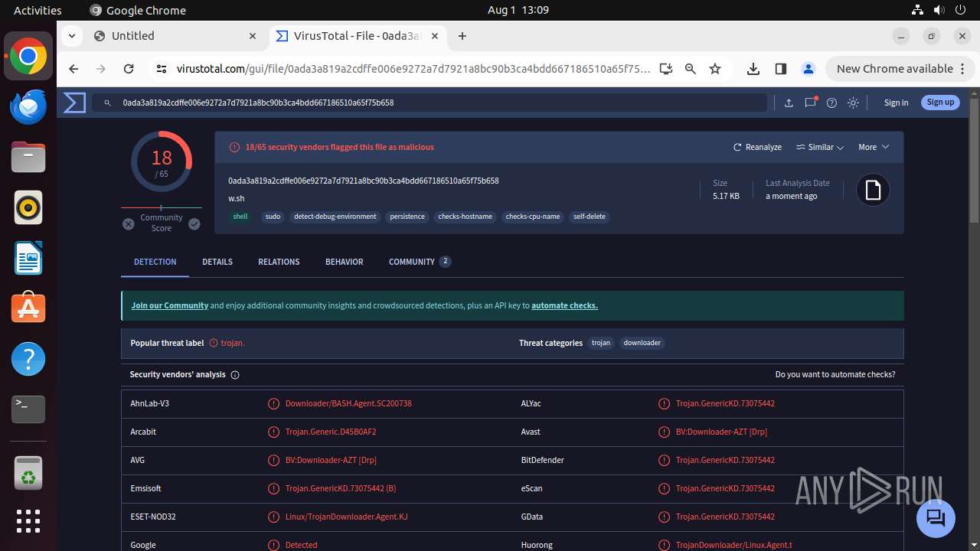The width and height of the screenshot is (980, 551).
Task: Open Thunderbird Mail from the dock
Action: (28, 106)
